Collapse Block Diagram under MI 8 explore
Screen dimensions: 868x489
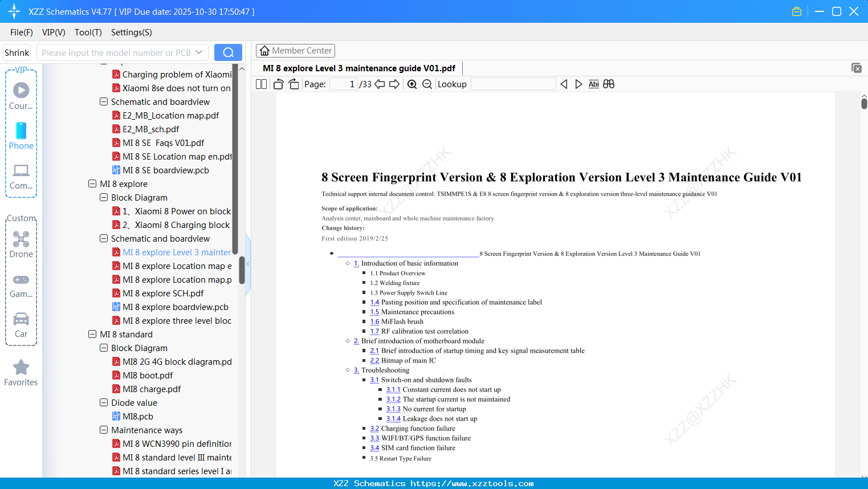(x=104, y=198)
